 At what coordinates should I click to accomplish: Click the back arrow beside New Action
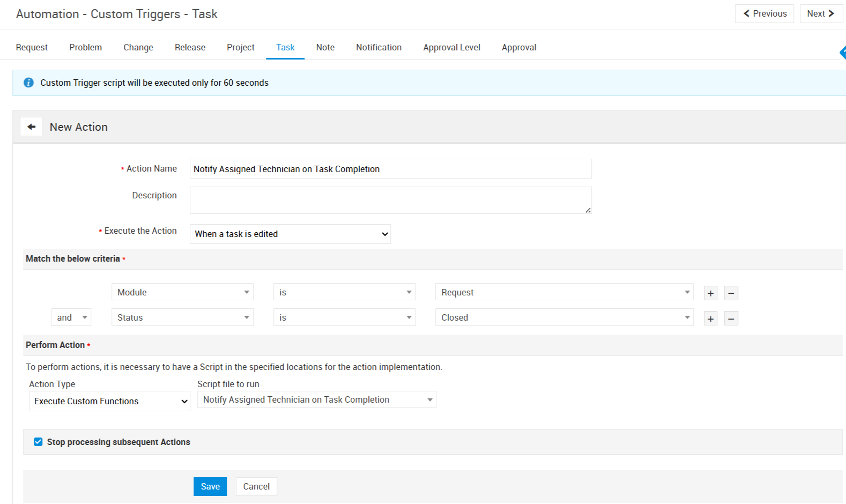click(x=32, y=127)
